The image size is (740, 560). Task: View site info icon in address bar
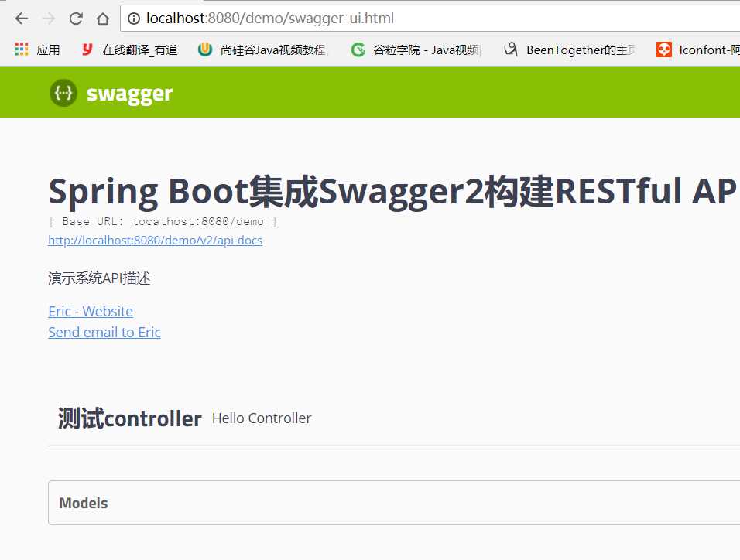coord(134,19)
